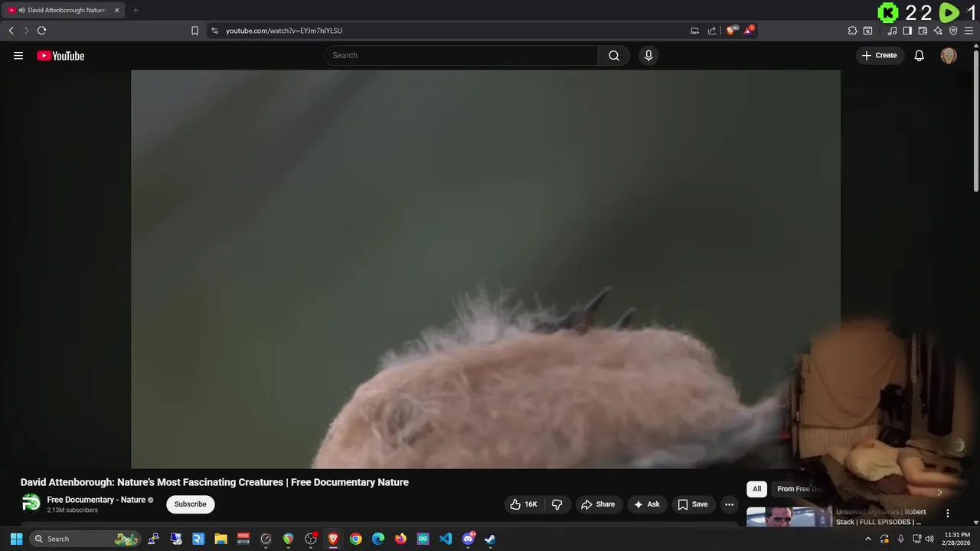Select the 'All' filter chip
This screenshot has width=980, height=551.
click(x=756, y=489)
